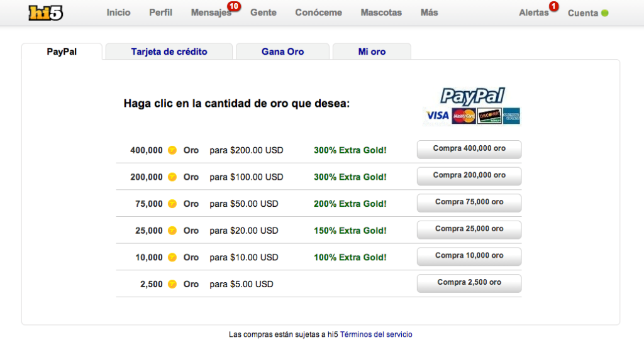Click the text 'para $200.00 USD'
644x357 pixels.
(247, 150)
